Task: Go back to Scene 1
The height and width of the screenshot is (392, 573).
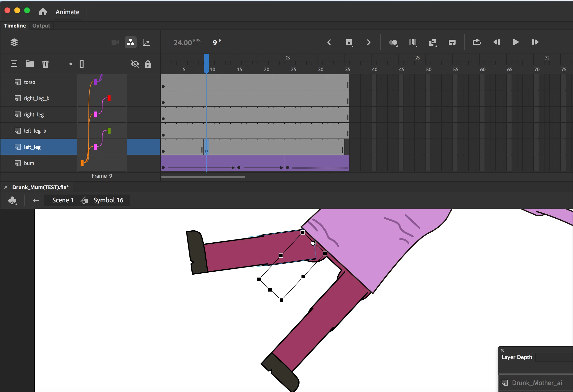Action: (x=63, y=200)
